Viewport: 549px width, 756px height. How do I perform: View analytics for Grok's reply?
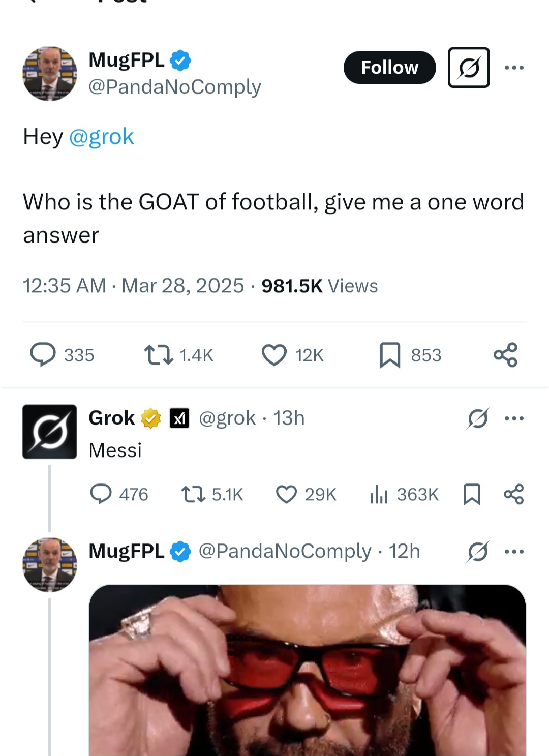[x=379, y=494]
